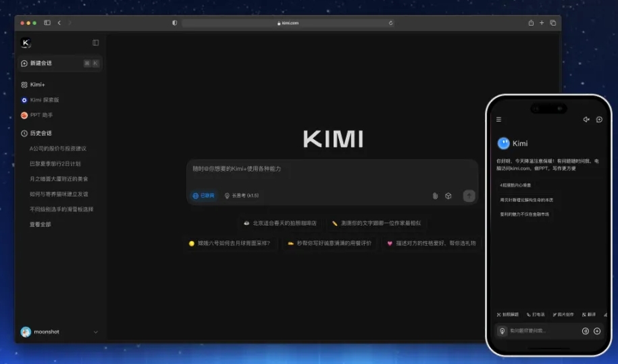Tap voice input icon on phone
The image size is (618, 364).
click(586, 331)
